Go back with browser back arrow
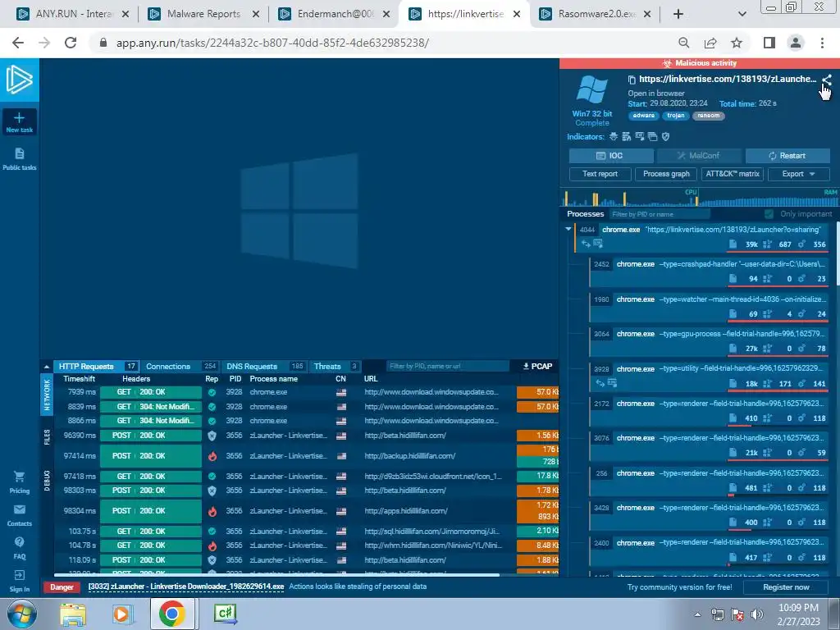Viewport: 840px width, 630px height. pyautogui.click(x=18, y=43)
